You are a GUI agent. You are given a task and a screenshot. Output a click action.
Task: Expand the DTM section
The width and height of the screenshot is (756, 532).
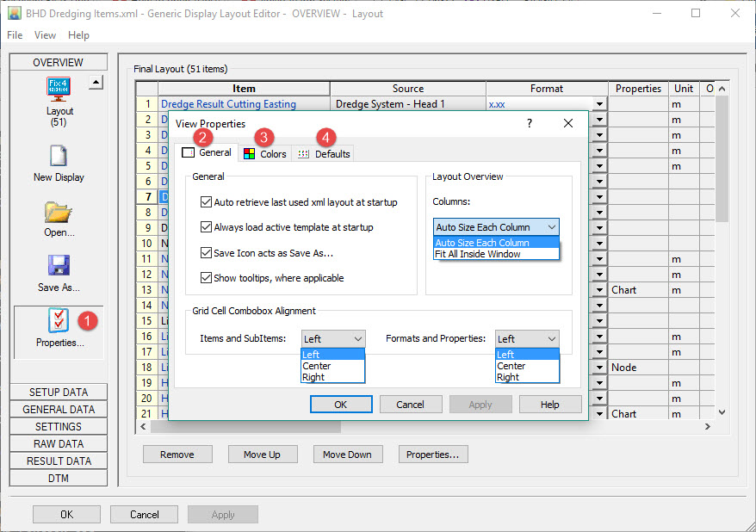tap(59, 479)
